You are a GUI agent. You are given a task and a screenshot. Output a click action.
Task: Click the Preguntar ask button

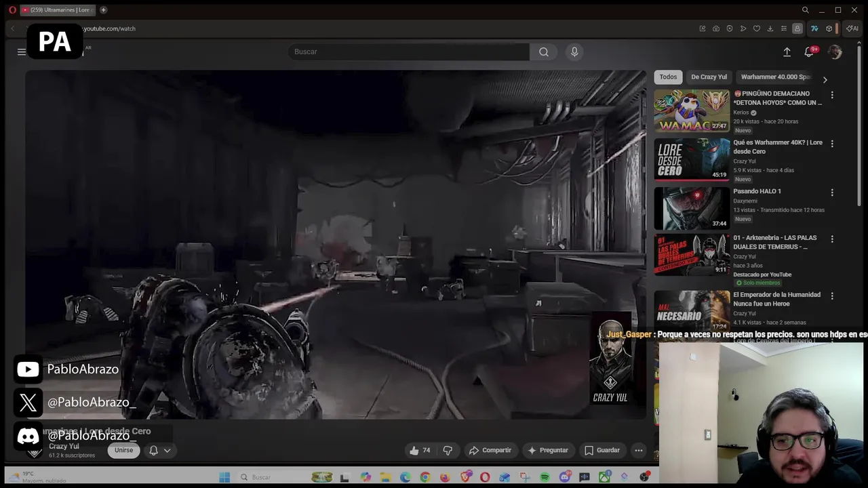tap(547, 450)
